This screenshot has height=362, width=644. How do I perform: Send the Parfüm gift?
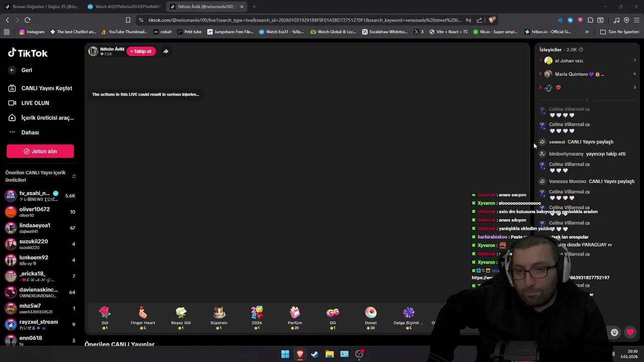click(295, 318)
